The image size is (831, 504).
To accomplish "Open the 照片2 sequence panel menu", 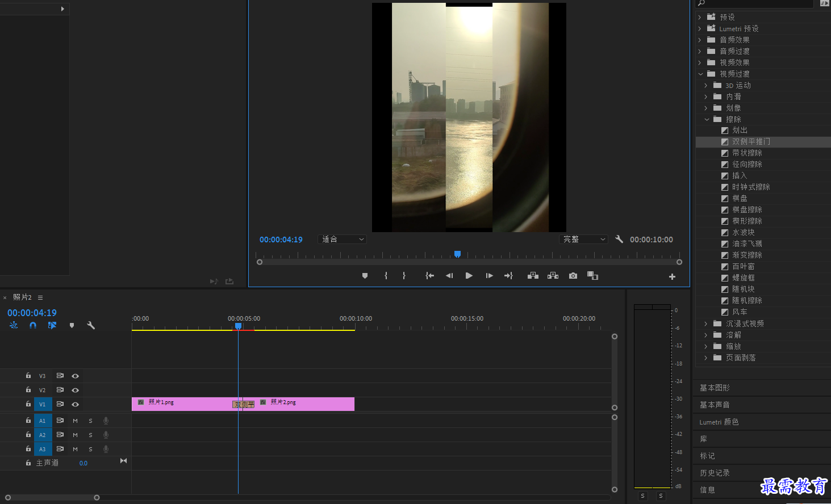I will (x=40, y=297).
